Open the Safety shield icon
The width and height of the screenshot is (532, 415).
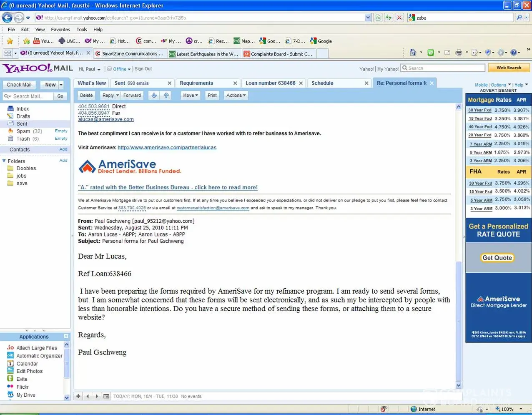pyautogui.click(x=488, y=53)
